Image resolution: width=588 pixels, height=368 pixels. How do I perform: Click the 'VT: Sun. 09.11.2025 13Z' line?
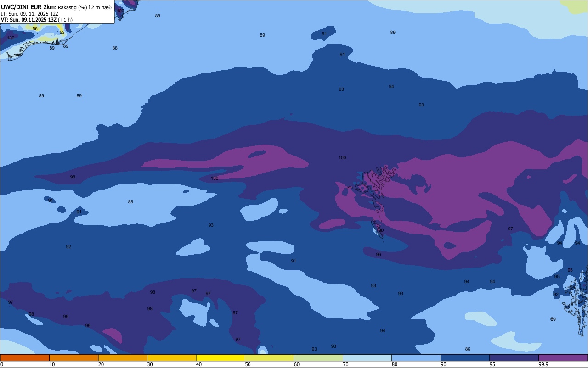click(x=36, y=20)
